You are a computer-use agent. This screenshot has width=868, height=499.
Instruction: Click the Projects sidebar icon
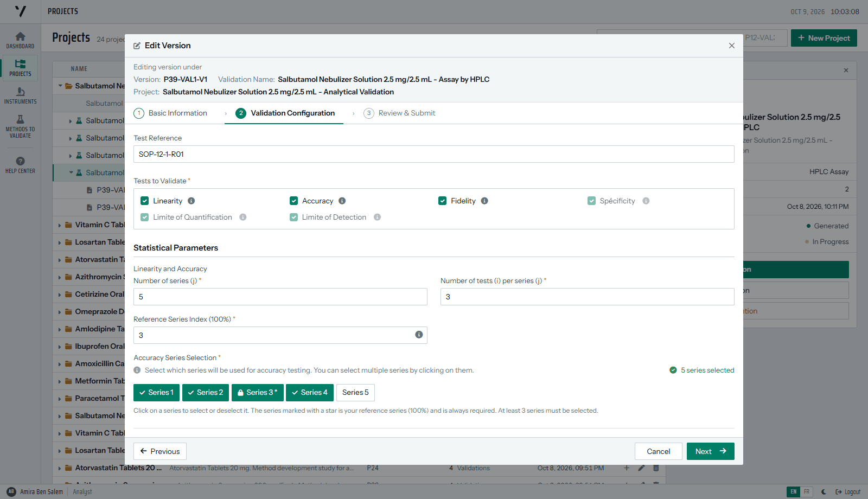coord(20,68)
